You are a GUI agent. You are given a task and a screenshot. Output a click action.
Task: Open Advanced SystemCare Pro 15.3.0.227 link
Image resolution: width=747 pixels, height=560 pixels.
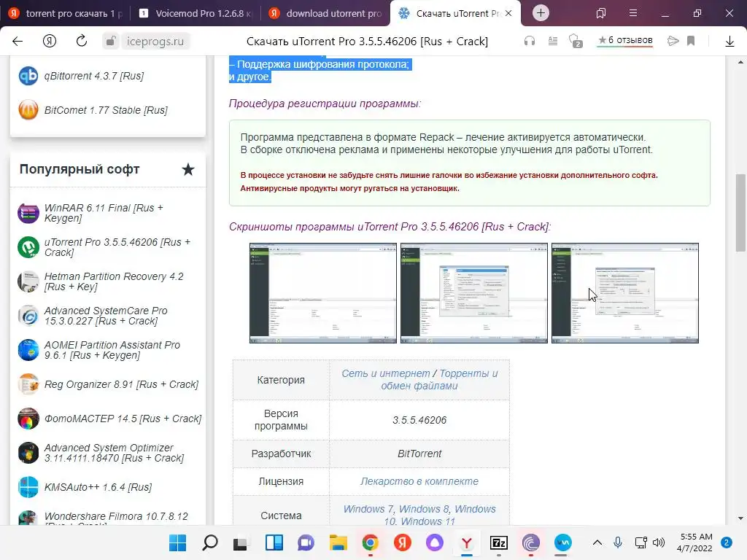[x=106, y=316]
